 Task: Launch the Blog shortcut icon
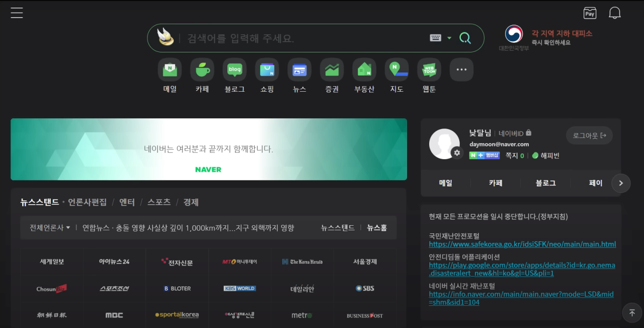(234, 70)
